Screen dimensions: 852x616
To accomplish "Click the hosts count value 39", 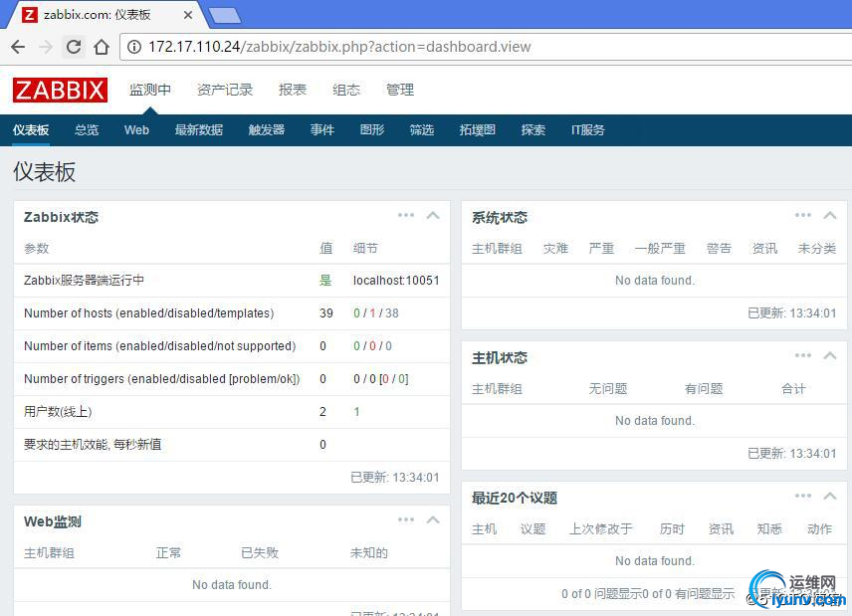I will (x=326, y=313).
